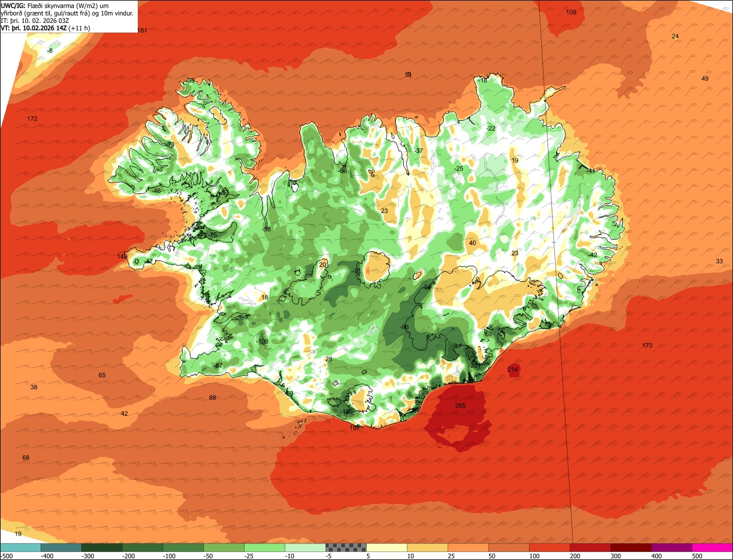Click the 75 value near Breiðafjörður
Screen dimensions: 733x560
click(x=214, y=235)
